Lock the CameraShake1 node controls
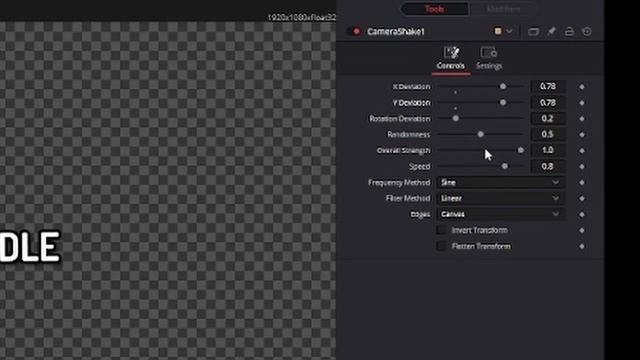The image size is (640, 360). 569,31
